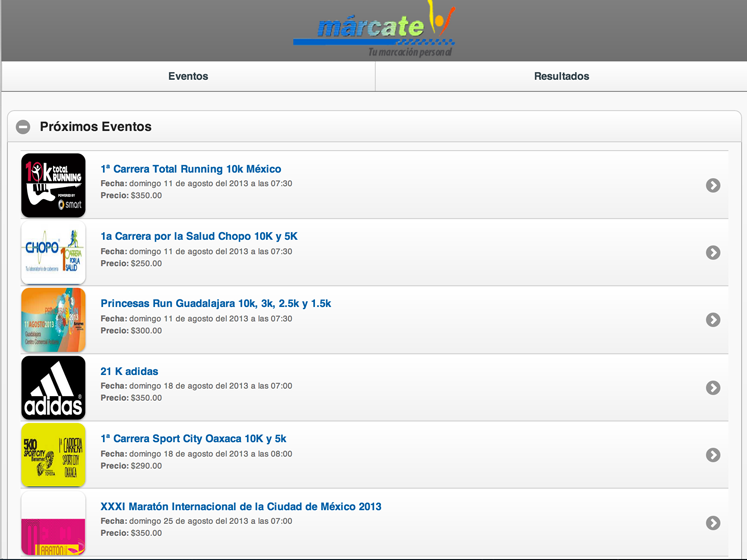
Task: Click arrow icon on Sport City Oaxaca row
Action: (x=713, y=455)
